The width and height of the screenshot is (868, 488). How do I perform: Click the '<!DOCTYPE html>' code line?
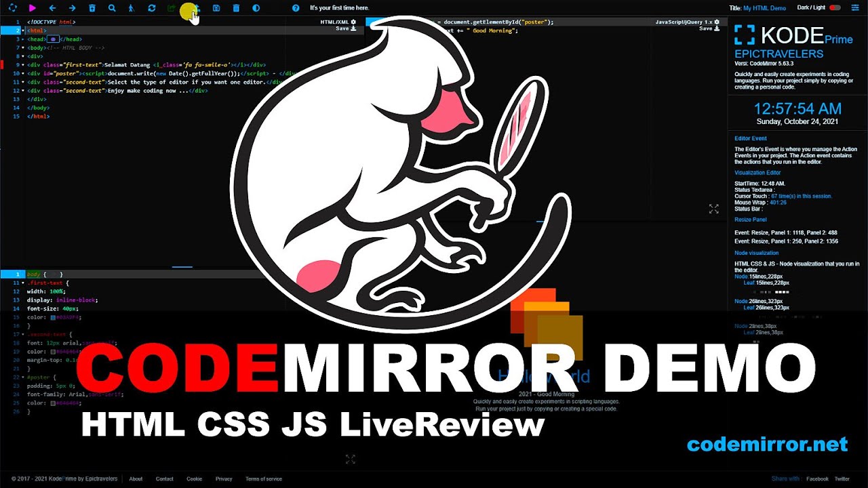click(x=51, y=22)
